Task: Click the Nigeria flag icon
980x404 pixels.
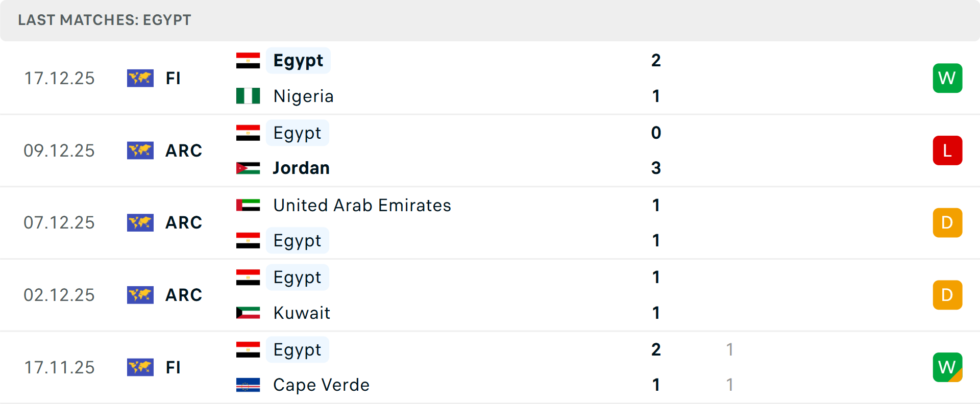Action: (248, 96)
